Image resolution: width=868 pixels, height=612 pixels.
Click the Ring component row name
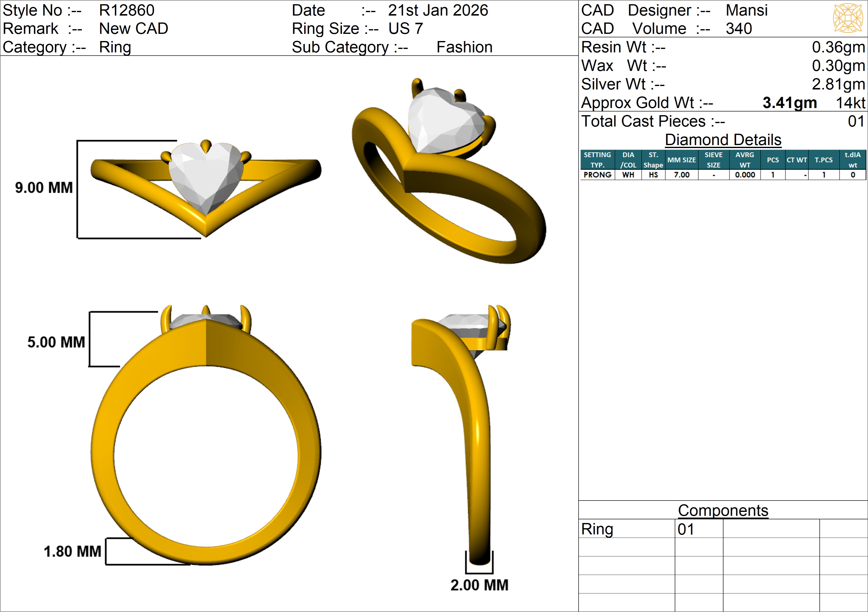tap(597, 529)
